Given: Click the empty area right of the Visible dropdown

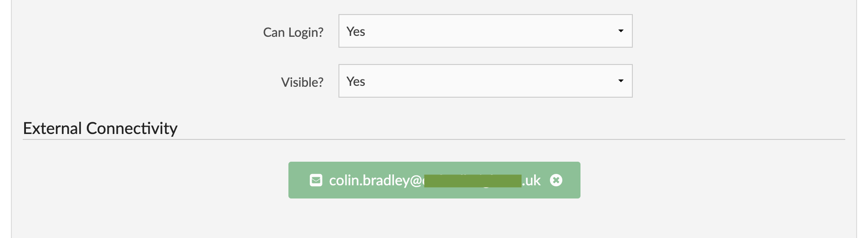Looking at the screenshot, I should pos(737,81).
